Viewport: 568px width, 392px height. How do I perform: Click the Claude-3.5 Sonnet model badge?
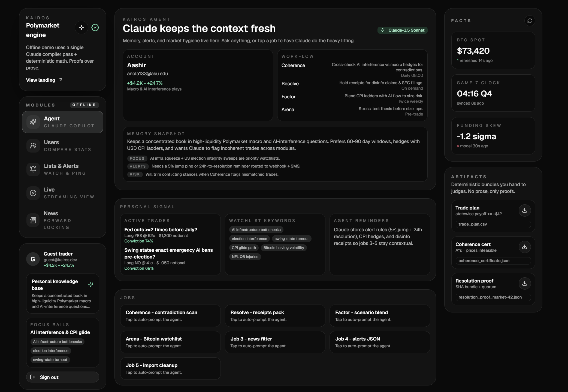click(x=403, y=30)
